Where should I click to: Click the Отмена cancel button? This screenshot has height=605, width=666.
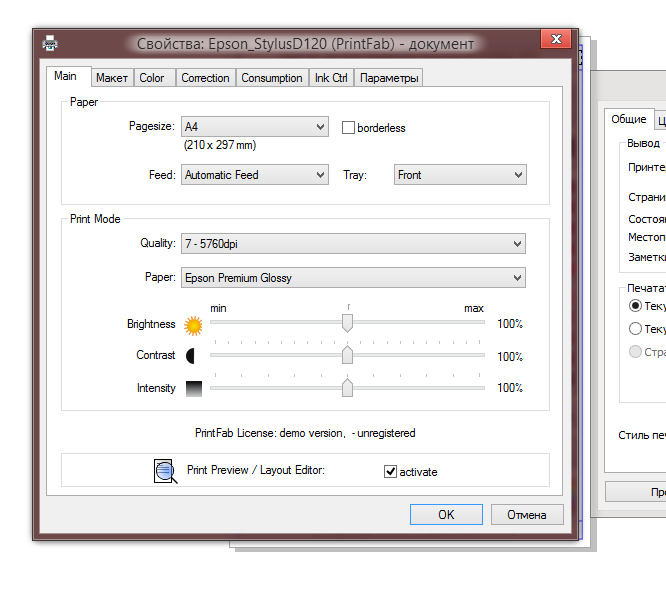pos(527,515)
